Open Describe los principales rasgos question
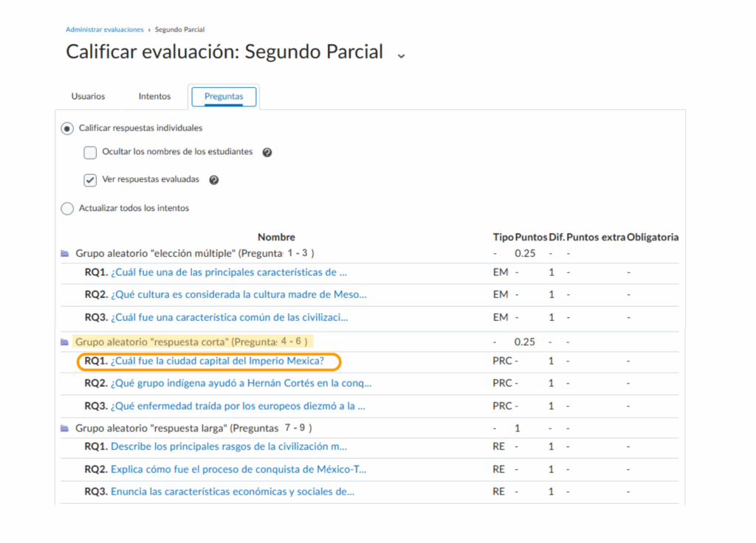This screenshot has width=756, height=543. point(229,446)
